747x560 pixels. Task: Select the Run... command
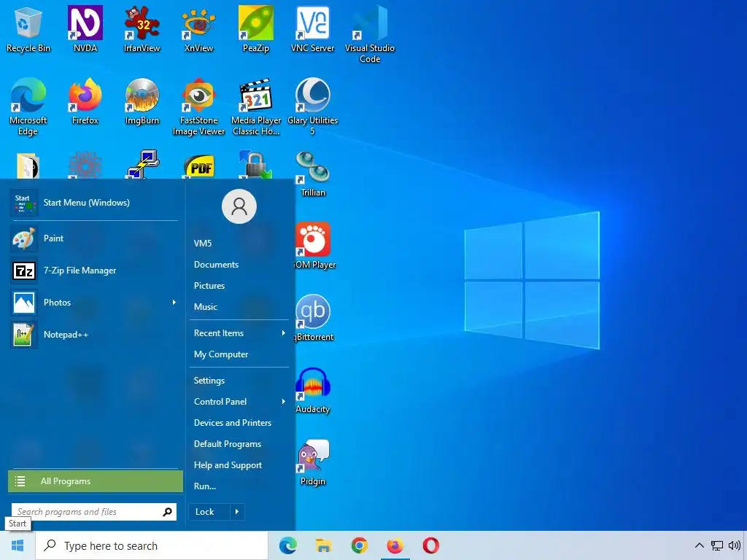(x=205, y=486)
